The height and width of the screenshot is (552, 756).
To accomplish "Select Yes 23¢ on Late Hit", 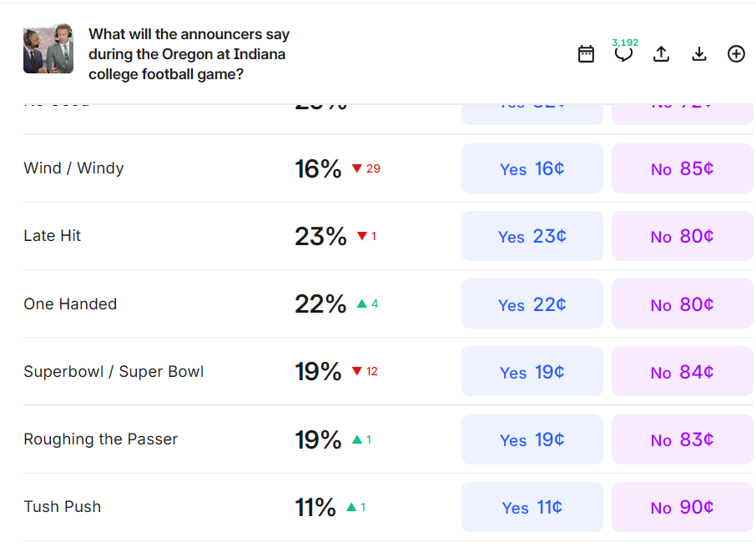I will 532,236.
